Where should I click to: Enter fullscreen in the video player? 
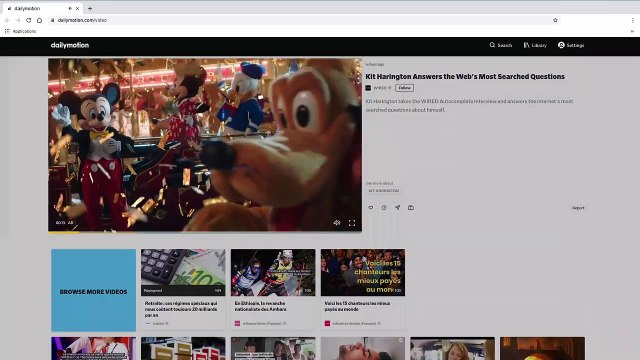[352, 223]
